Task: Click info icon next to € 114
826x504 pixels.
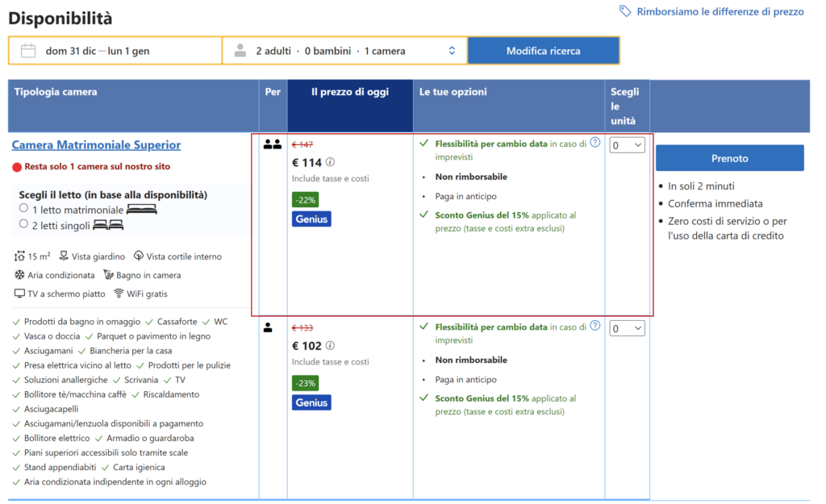Action: click(x=330, y=162)
